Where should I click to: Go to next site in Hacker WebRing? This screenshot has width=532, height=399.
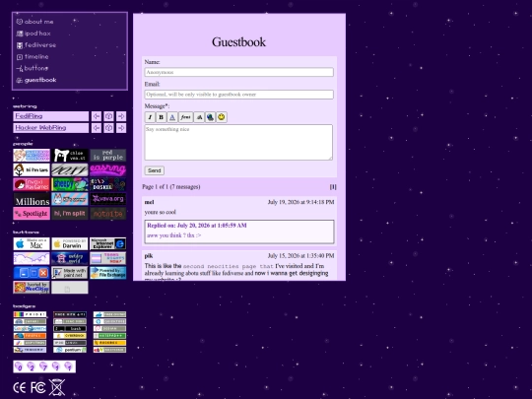pos(121,128)
